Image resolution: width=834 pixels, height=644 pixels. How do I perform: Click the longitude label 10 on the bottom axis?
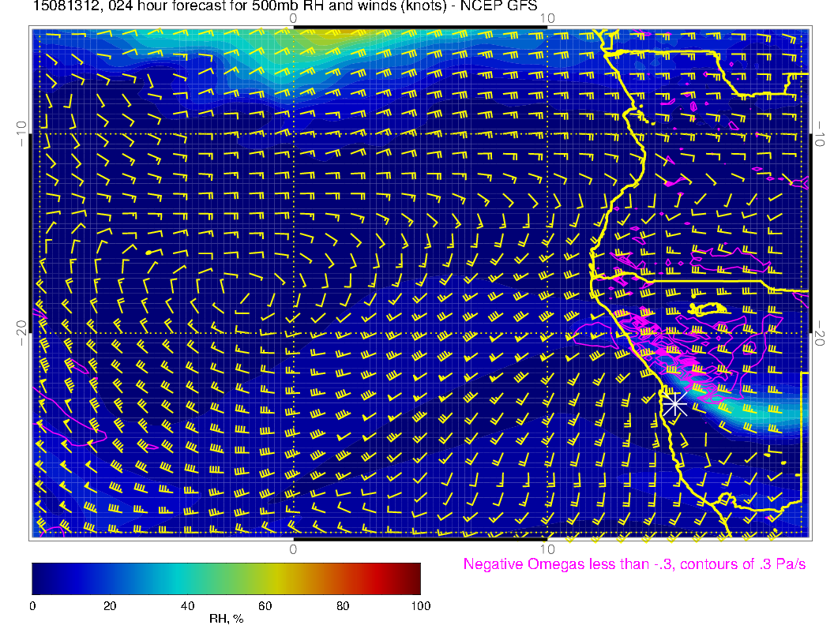point(547,549)
